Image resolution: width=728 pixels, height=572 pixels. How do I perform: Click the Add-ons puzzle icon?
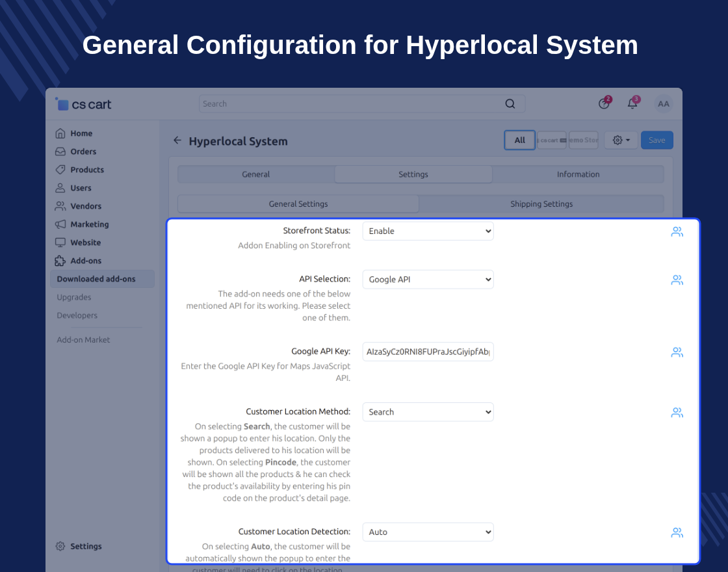[60, 261]
